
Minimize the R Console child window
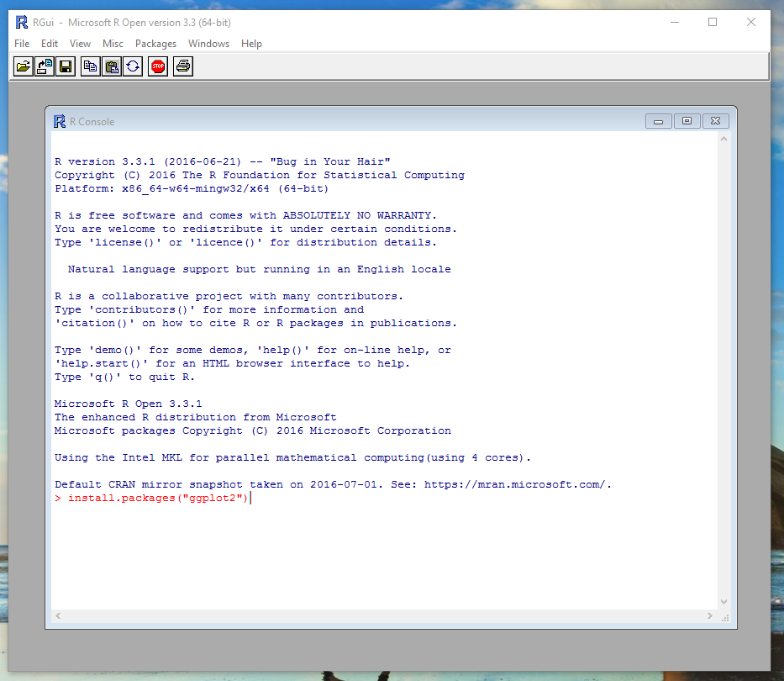click(x=659, y=121)
